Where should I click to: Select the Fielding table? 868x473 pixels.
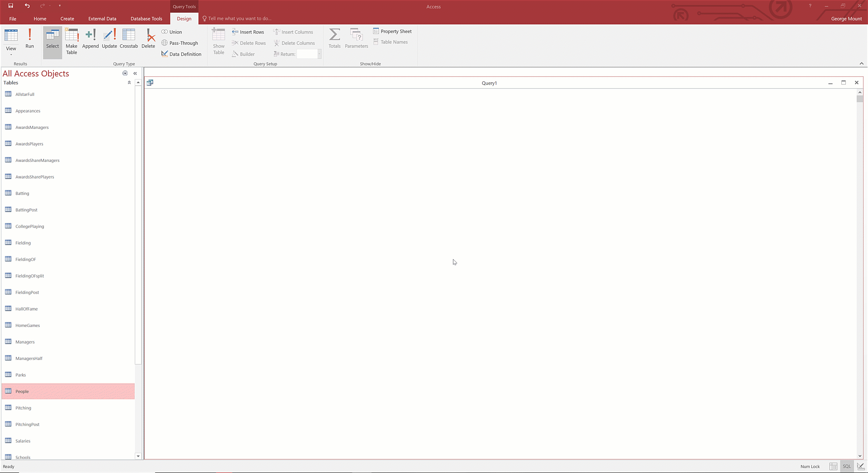[x=68, y=243]
